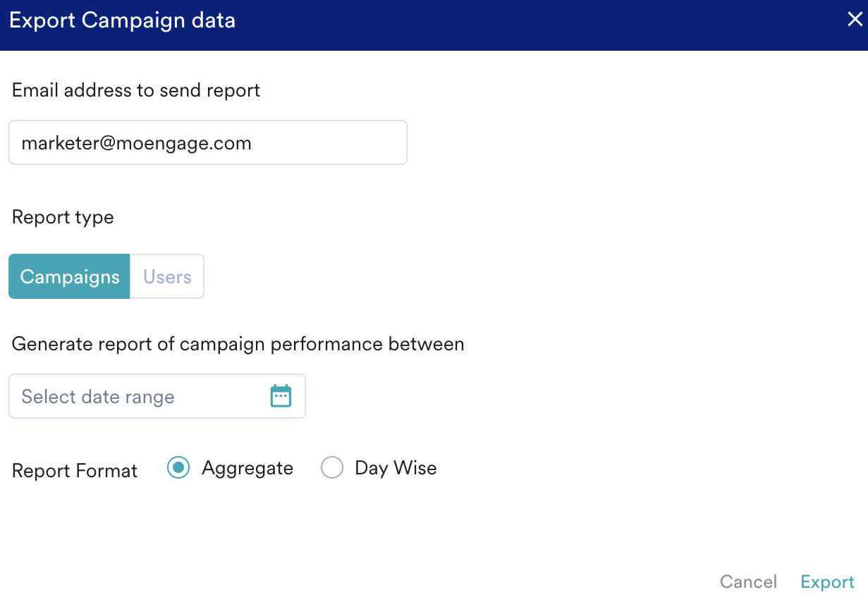Viewport: 868px width, 597px height.
Task: Click the 'Generate report of campaign performance between' label
Action: tap(238, 344)
